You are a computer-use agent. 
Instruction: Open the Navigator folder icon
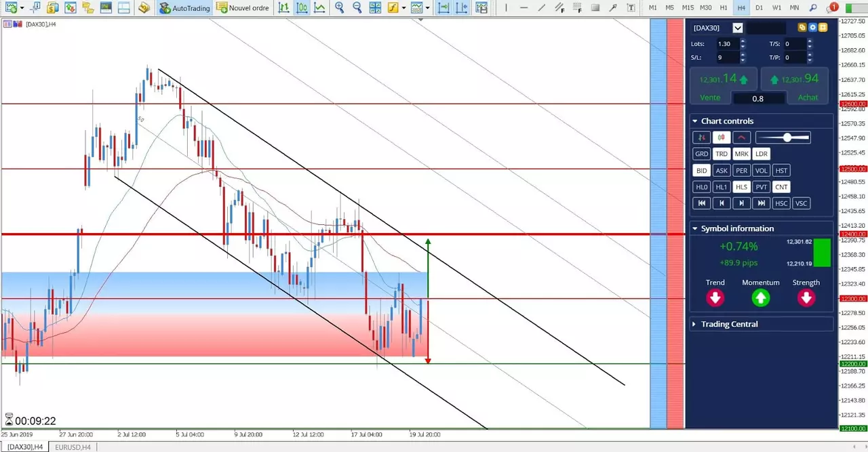coord(88,8)
